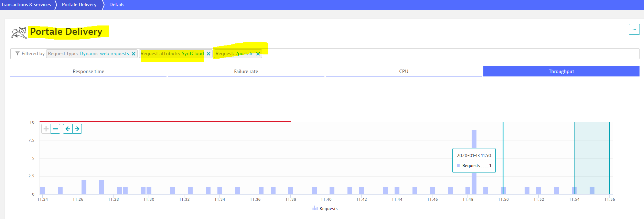644x219 pixels.
Task: Click the empty filter input area
Action: [447, 54]
